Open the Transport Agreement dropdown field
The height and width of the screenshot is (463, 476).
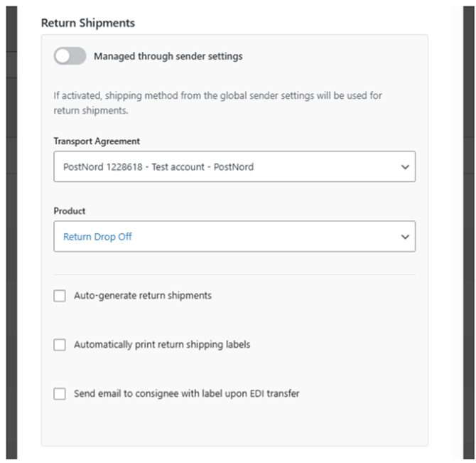[x=234, y=166]
